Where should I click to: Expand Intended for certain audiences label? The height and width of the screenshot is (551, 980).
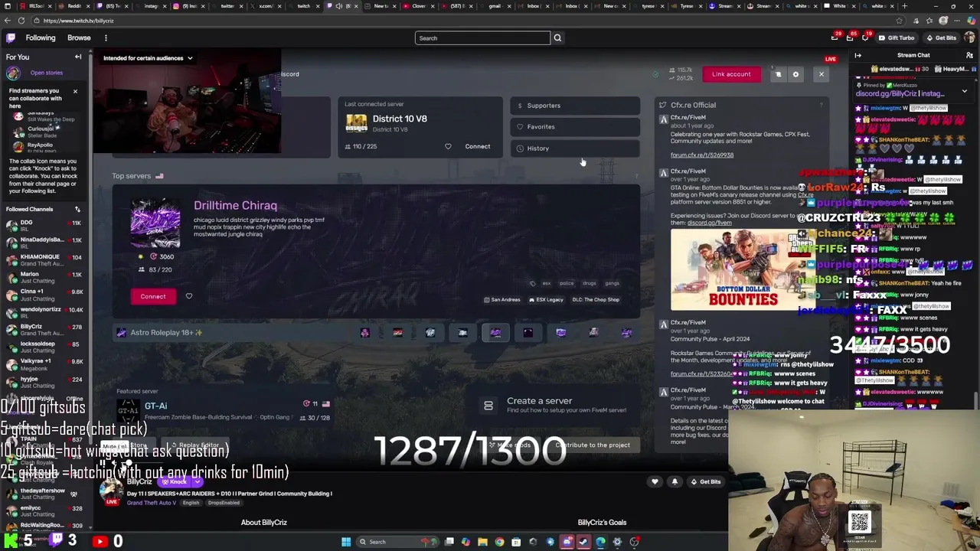[148, 58]
